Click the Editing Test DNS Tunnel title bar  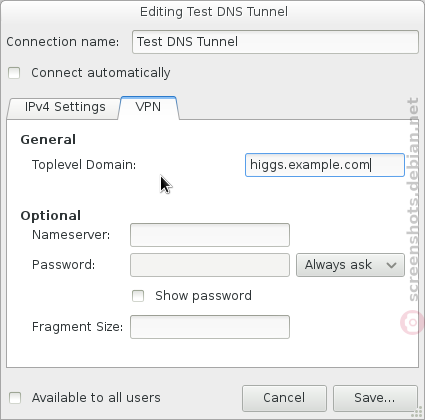[x=213, y=12]
